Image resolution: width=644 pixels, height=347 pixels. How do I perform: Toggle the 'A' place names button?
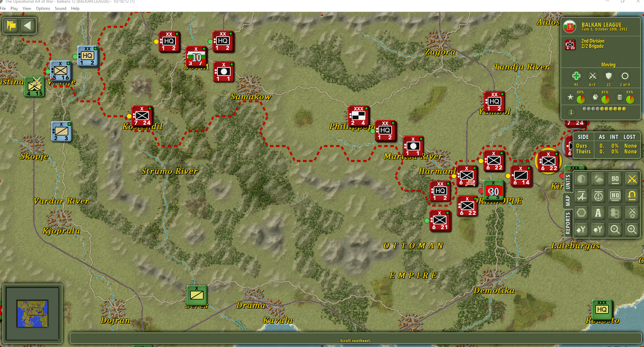598,213
